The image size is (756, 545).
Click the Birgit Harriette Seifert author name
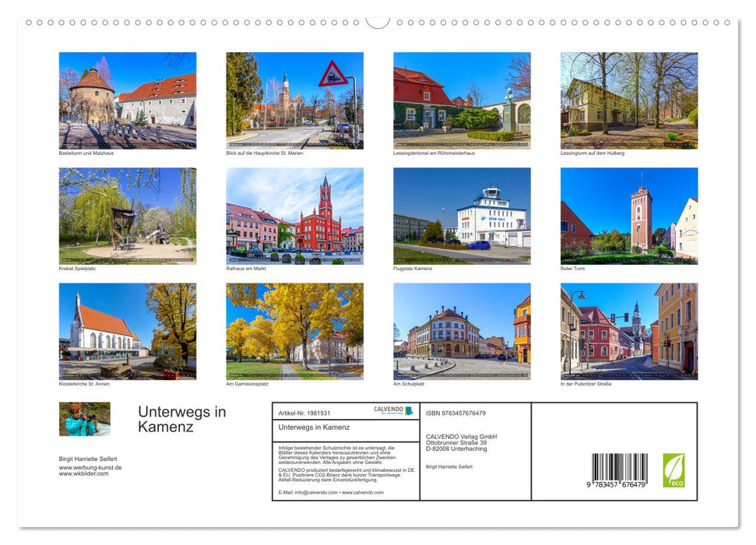(x=87, y=458)
